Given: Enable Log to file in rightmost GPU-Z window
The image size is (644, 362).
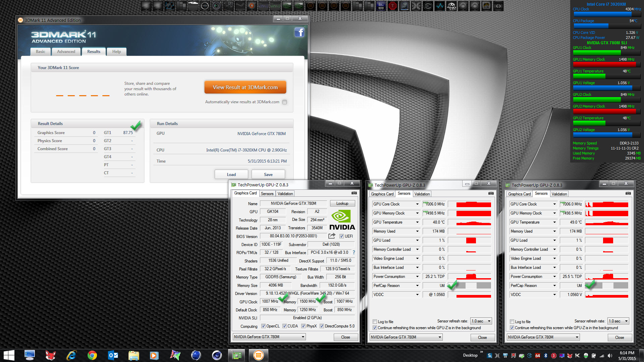Looking at the screenshot, I should [x=512, y=322].
